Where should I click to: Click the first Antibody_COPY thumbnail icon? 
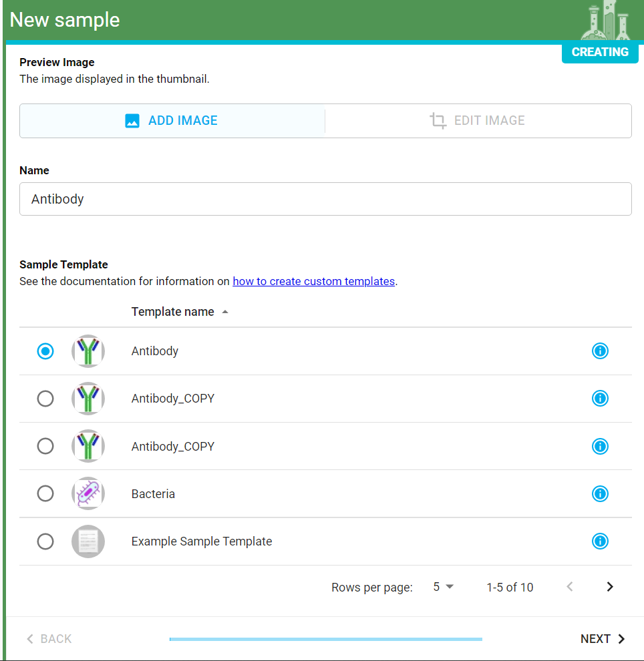click(88, 399)
